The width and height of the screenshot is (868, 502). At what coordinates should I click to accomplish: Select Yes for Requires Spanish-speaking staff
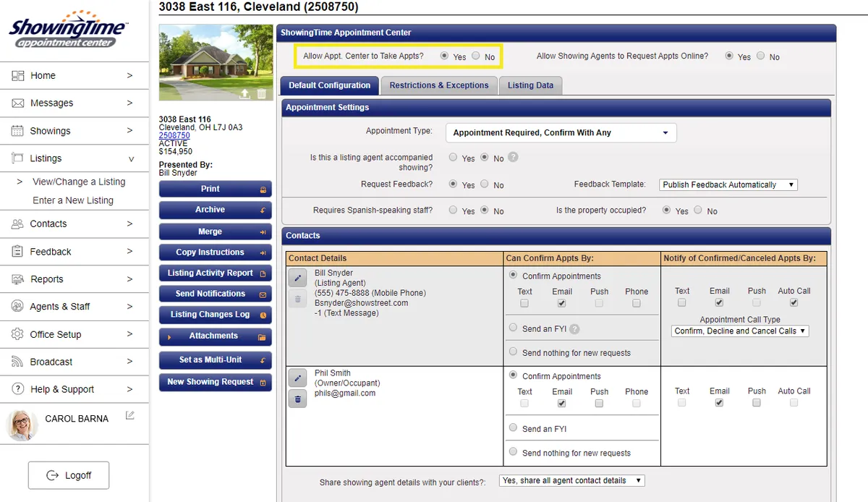click(x=453, y=210)
